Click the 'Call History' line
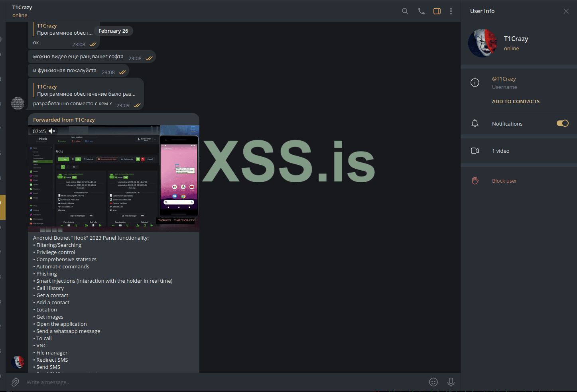 point(49,288)
